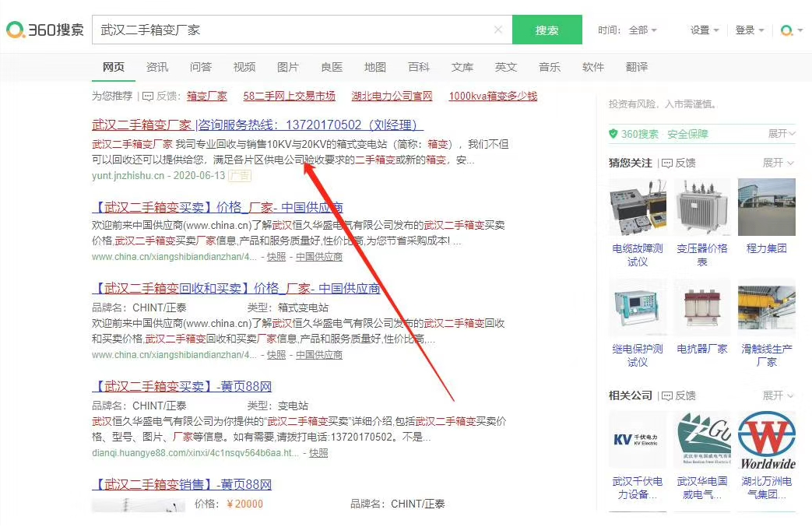The width and height of the screenshot is (812, 527).
Task: Switch to the 图片 tab
Action: [288, 67]
